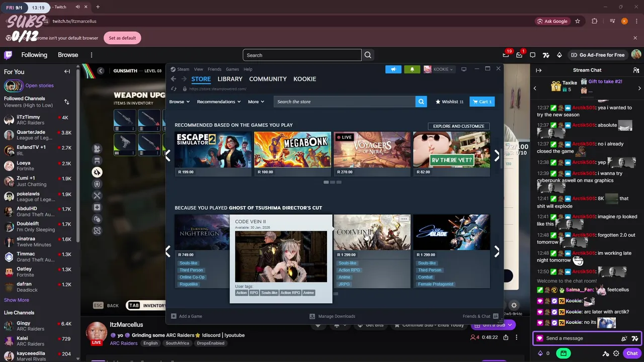
Task: Switch to Steam COMMUNITY tab
Action: pyautogui.click(x=268, y=79)
